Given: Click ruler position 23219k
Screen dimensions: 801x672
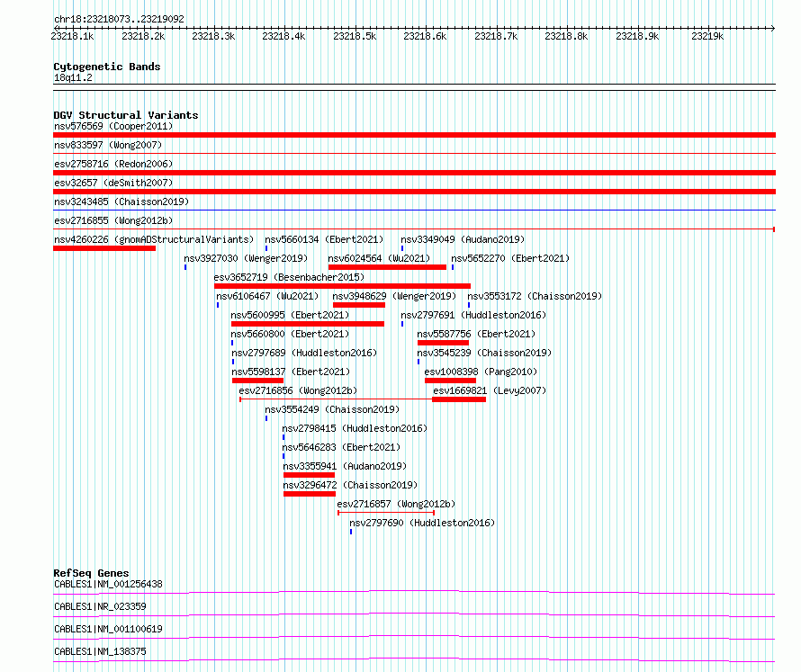Looking at the screenshot, I should 707,36.
